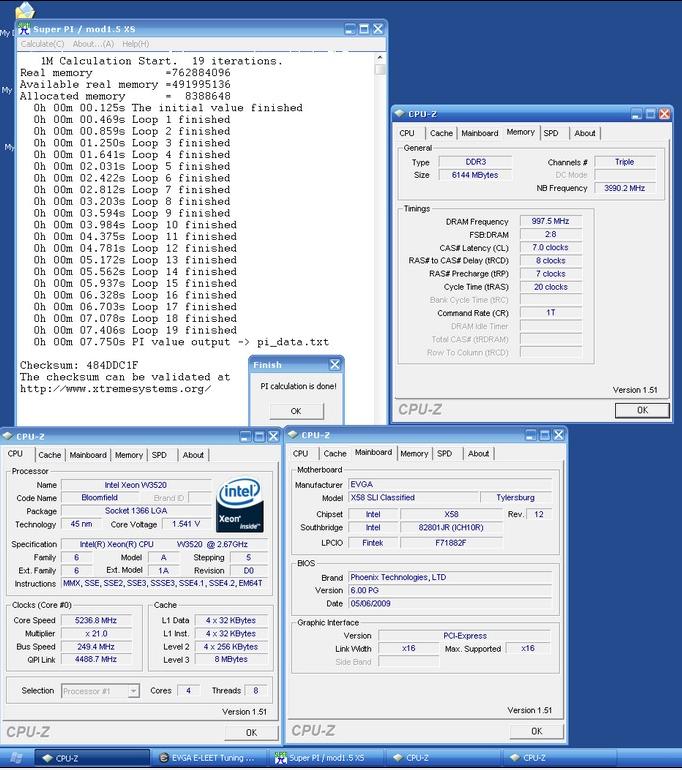682x770 pixels.
Task: Open Help menu in Super PI
Action: tap(136, 44)
